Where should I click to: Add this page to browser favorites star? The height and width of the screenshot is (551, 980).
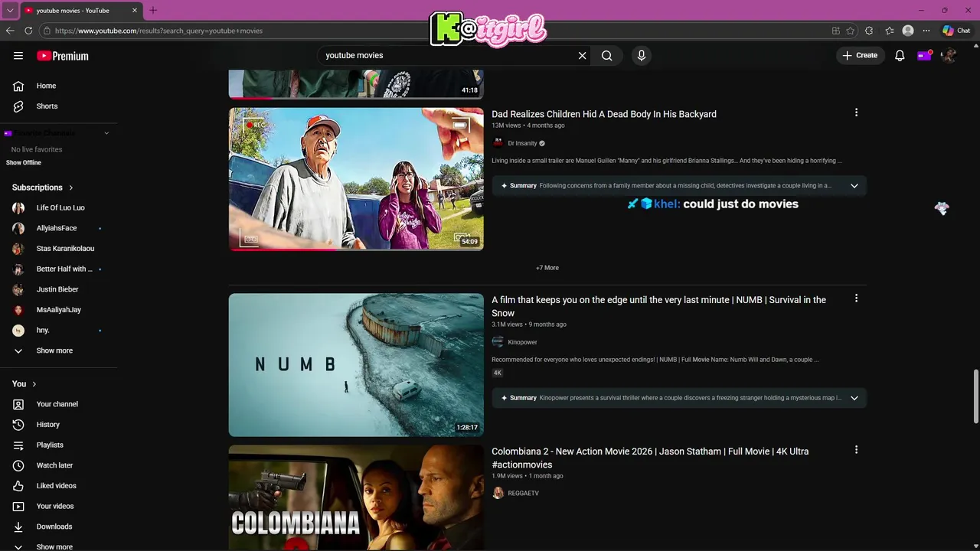[850, 31]
